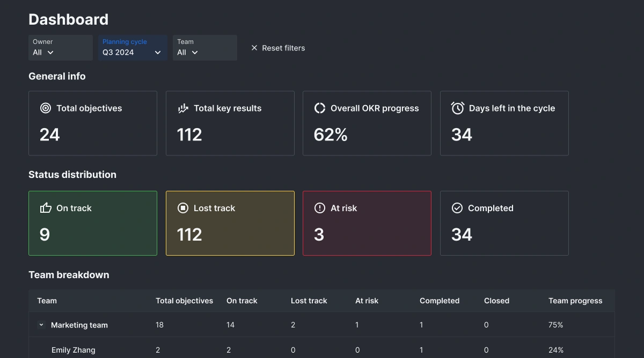Select the At risk status card

tap(367, 223)
